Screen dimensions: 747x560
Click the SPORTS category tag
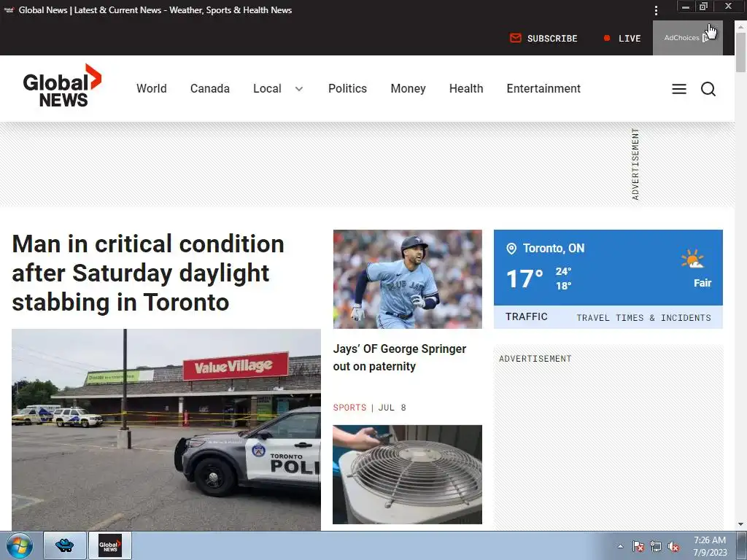[349, 408]
